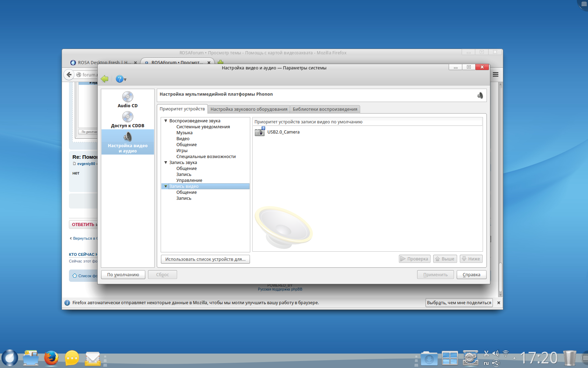Click Выбрать, чем мне поделиться button

[x=459, y=303]
